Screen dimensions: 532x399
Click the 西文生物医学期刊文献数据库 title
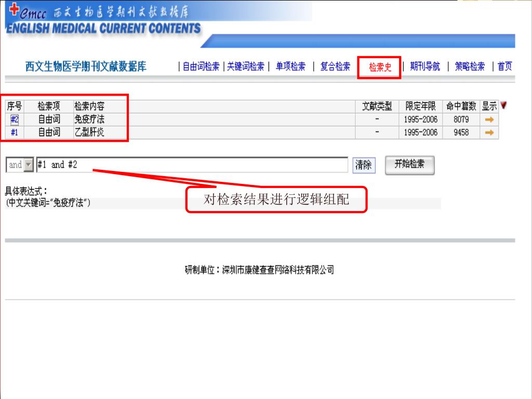86,66
